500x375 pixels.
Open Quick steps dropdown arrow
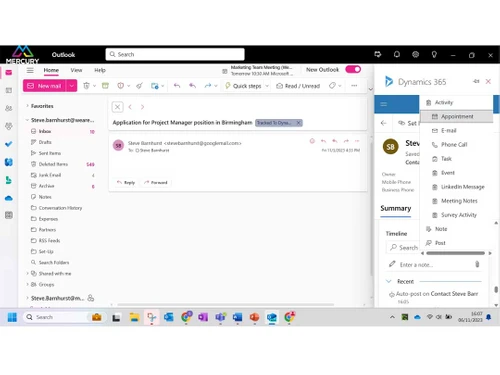coord(267,86)
